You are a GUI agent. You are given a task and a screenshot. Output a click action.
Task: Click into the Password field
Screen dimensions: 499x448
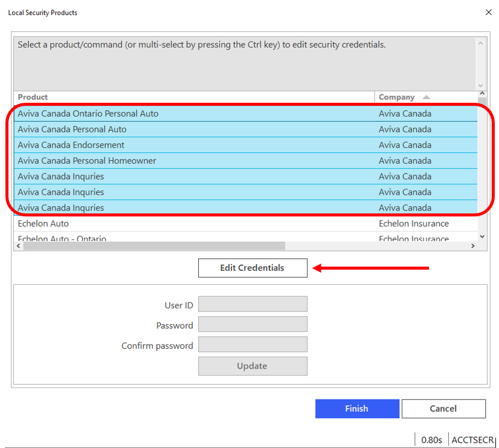[253, 324]
